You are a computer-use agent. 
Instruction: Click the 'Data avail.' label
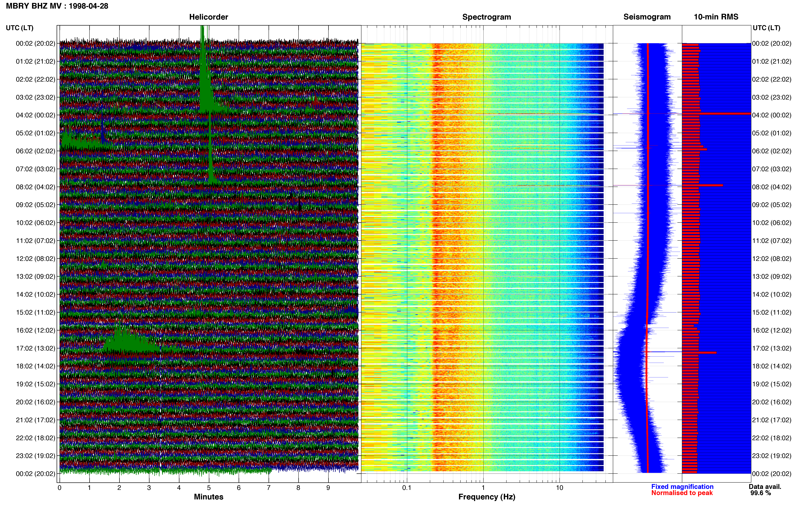pyautogui.click(x=765, y=486)
